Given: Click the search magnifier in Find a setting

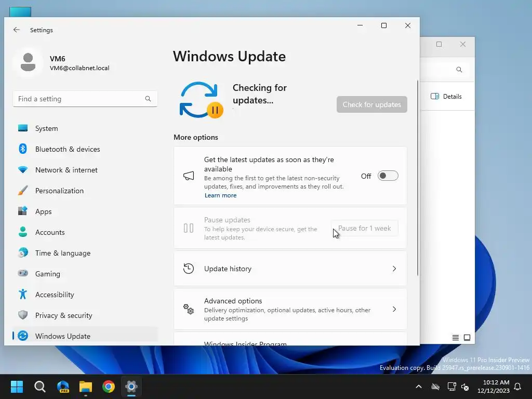Looking at the screenshot, I should coord(148,99).
